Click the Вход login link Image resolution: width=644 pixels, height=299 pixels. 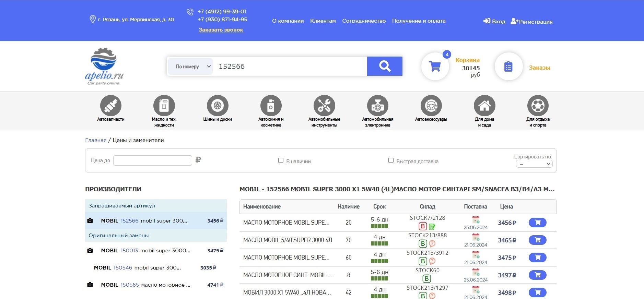tap(494, 21)
